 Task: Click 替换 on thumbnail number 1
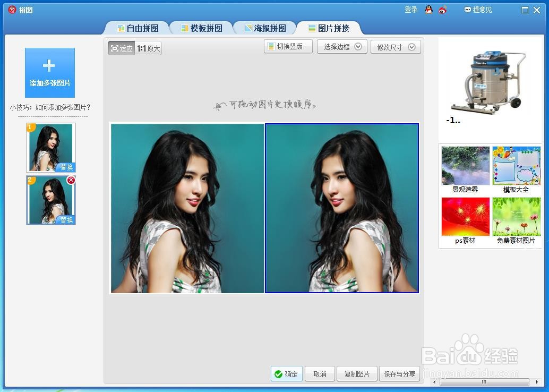pos(66,167)
